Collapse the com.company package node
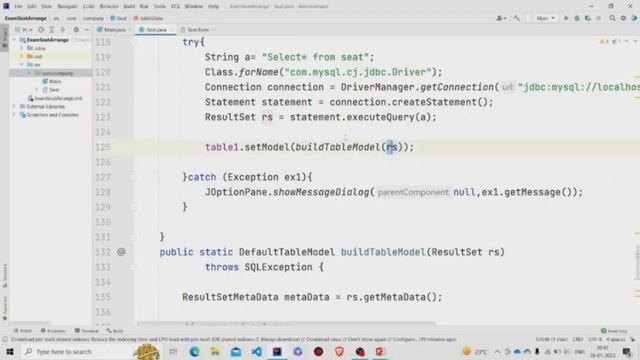Viewport: 640px width, 360px height. tap(29, 73)
